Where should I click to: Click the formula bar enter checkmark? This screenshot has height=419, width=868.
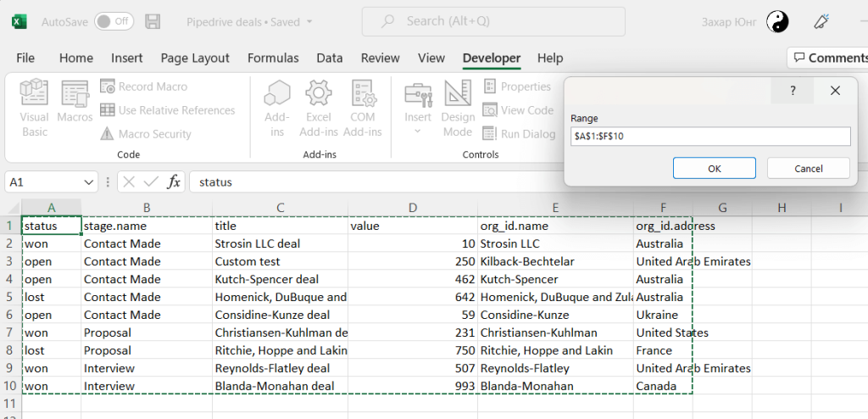pos(151,182)
